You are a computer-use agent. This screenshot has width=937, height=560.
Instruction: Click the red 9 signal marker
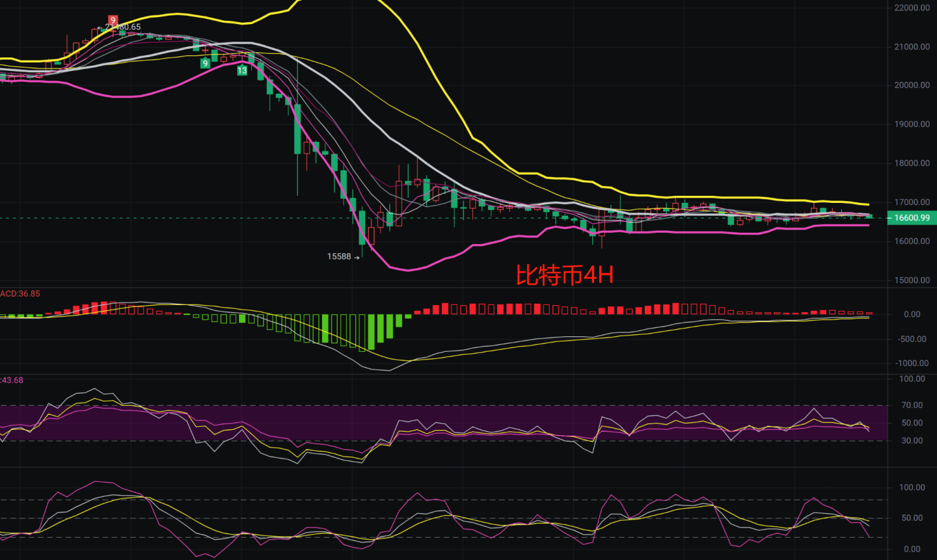click(113, 21)
